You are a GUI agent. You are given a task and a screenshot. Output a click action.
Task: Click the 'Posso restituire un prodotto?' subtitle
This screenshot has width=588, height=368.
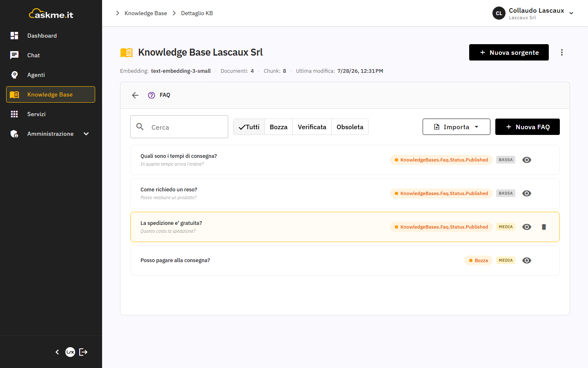pyautogui.click(x=168, y=197)
